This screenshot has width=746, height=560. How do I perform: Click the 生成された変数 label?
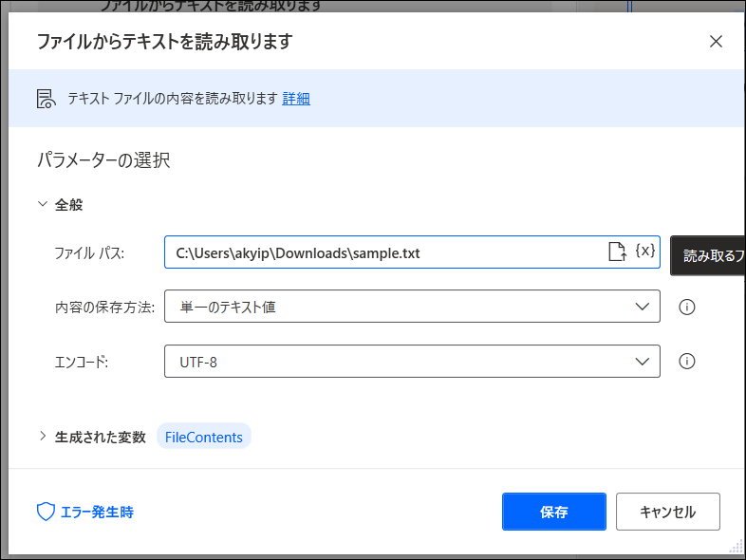(x=101, y=437)
